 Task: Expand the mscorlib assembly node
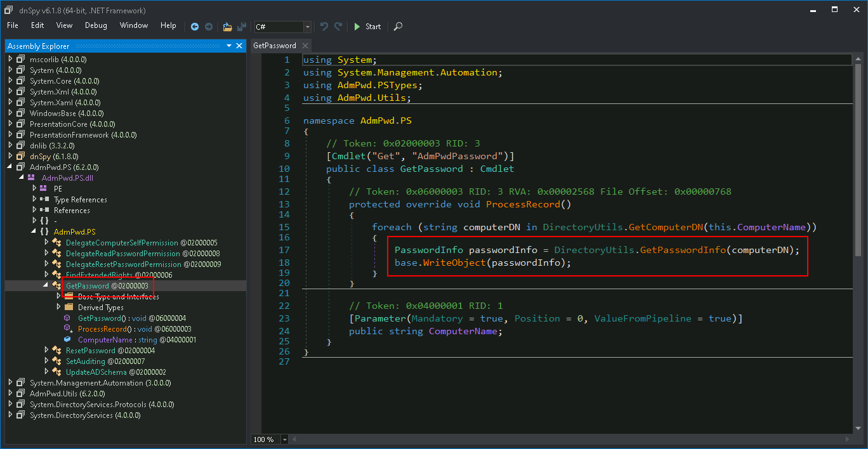point(10,59)
